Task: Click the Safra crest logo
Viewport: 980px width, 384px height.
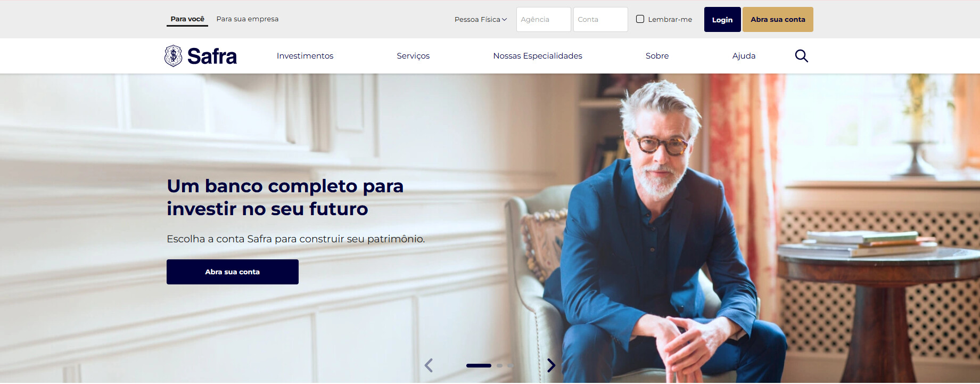Action: pyautogui.click(x=174, y=56)
